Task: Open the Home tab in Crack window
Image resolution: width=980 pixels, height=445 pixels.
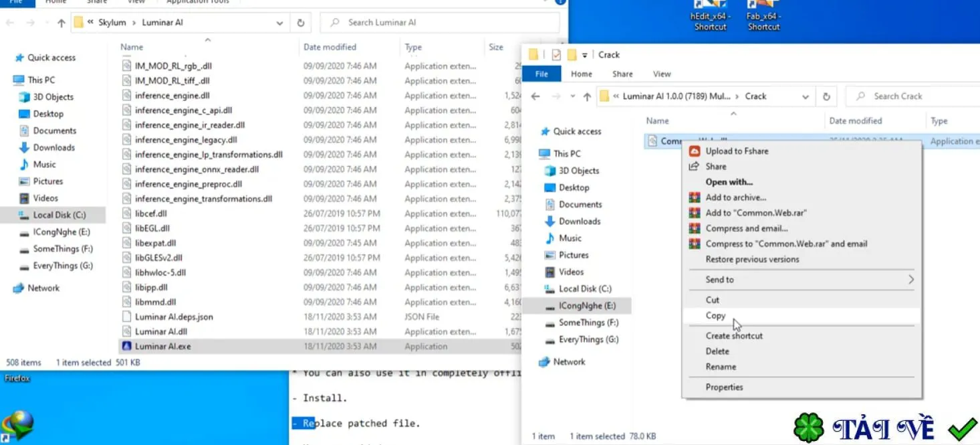Action: tap(581, 74)
